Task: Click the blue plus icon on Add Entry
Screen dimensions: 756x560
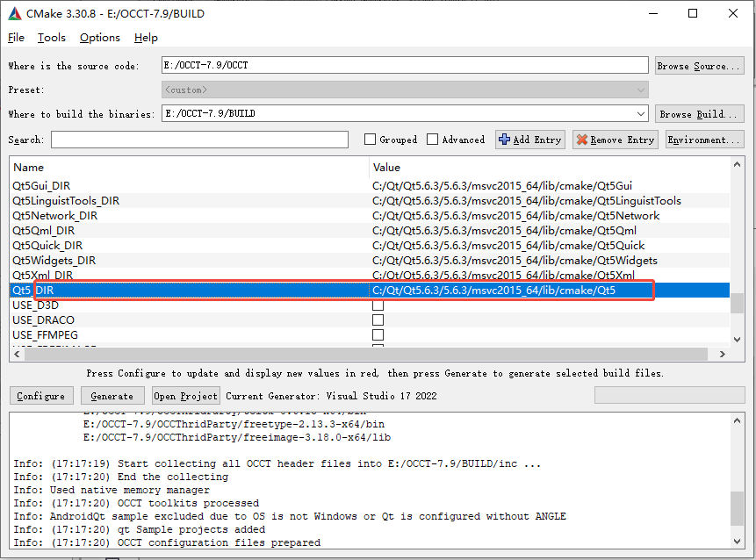Action: click(504, 140)
